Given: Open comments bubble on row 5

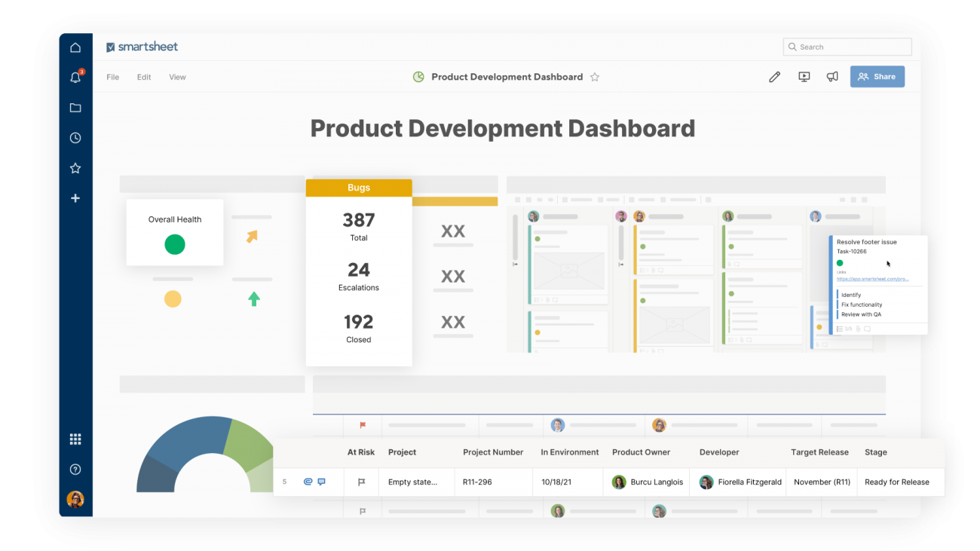Looking at the screenshot, I should [322, 482].
